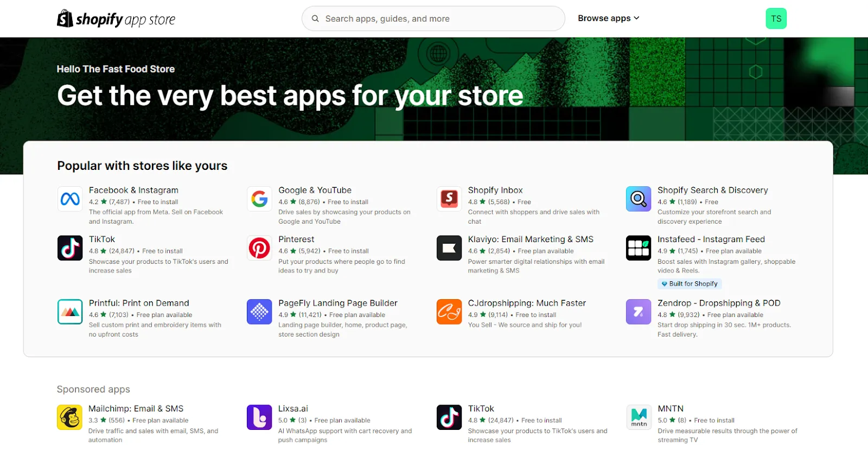Screen dimensions: 868x469
Task: Open TikTok title under Popular with stores
Action: (x=102, y=239)
